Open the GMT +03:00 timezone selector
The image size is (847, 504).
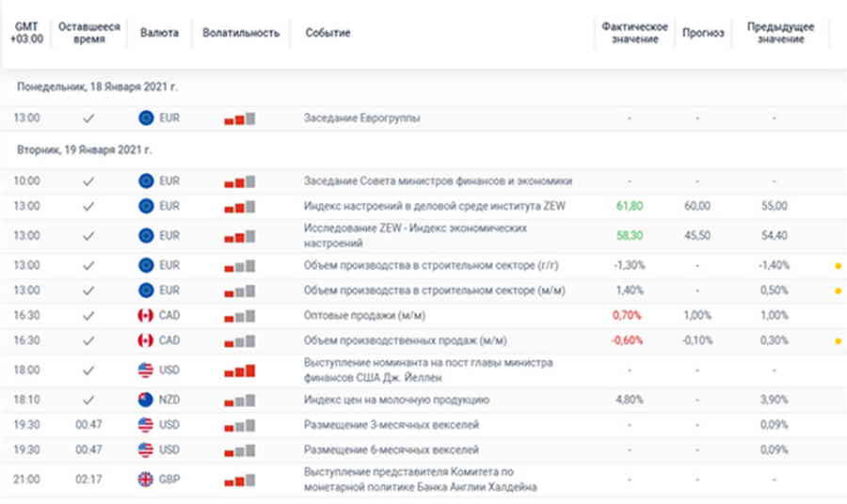pos(25,33)
